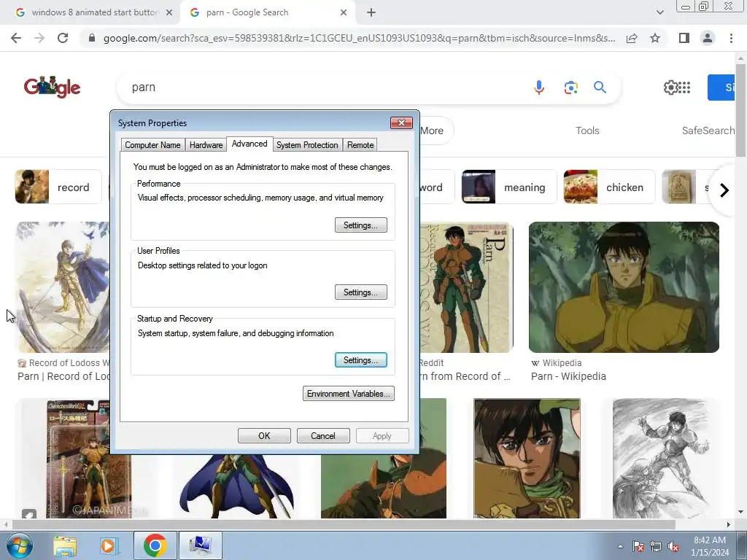Open Performance Settings button
Screen dimensions: 747x560
click(x=360, y=225)
